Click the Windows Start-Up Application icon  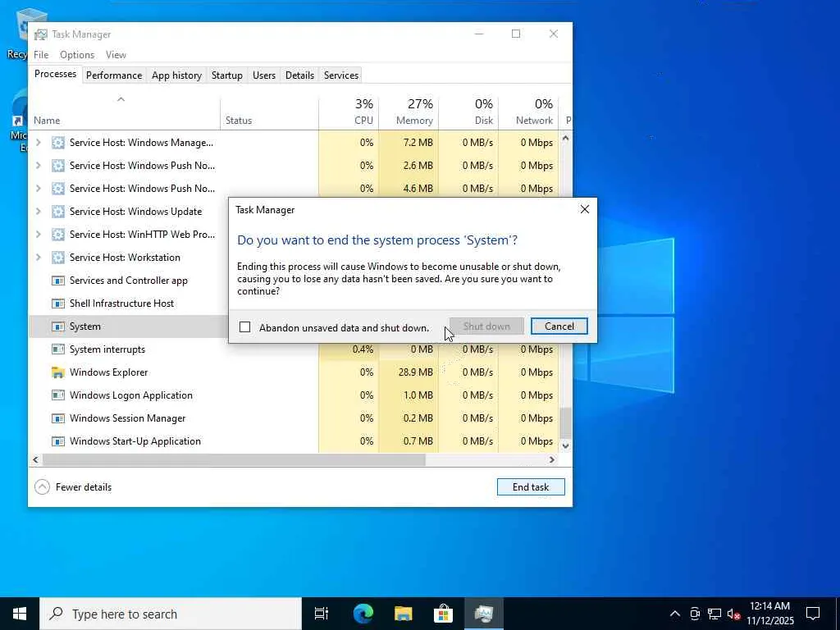tap(58, 441)
